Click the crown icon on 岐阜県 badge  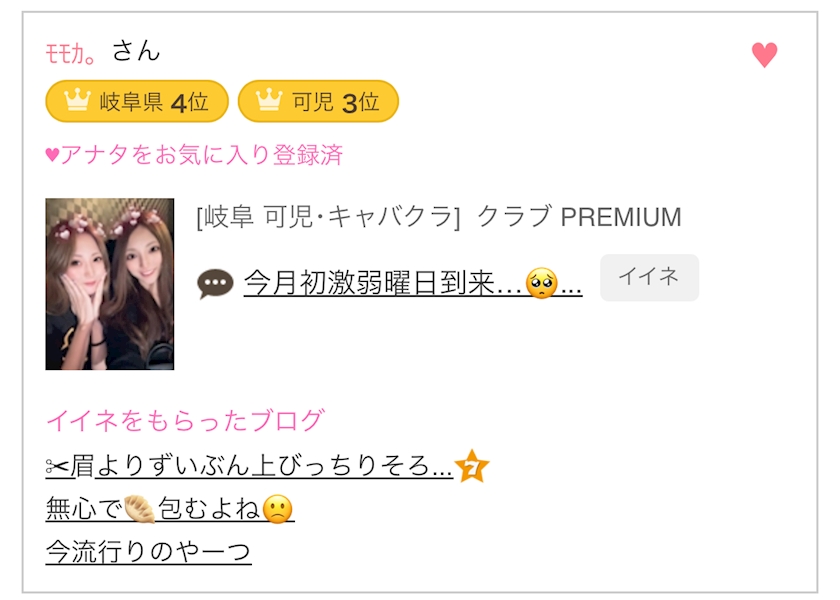click(77, 101)
